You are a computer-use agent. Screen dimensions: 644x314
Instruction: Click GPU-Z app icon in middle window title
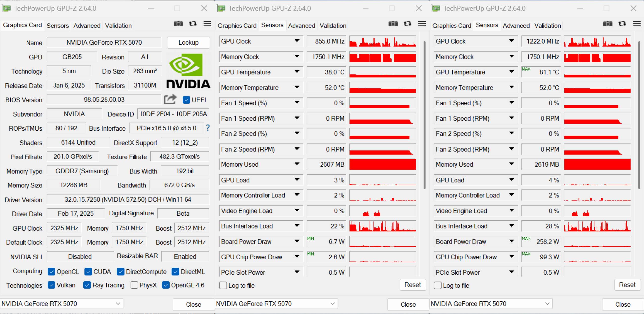pyautogui.click(x=221, y=8)
